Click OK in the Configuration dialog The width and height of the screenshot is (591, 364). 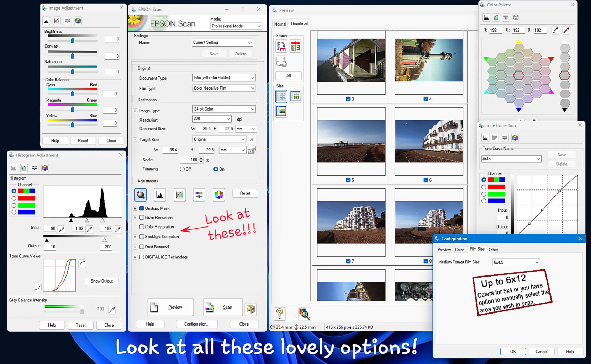point(513,352)
